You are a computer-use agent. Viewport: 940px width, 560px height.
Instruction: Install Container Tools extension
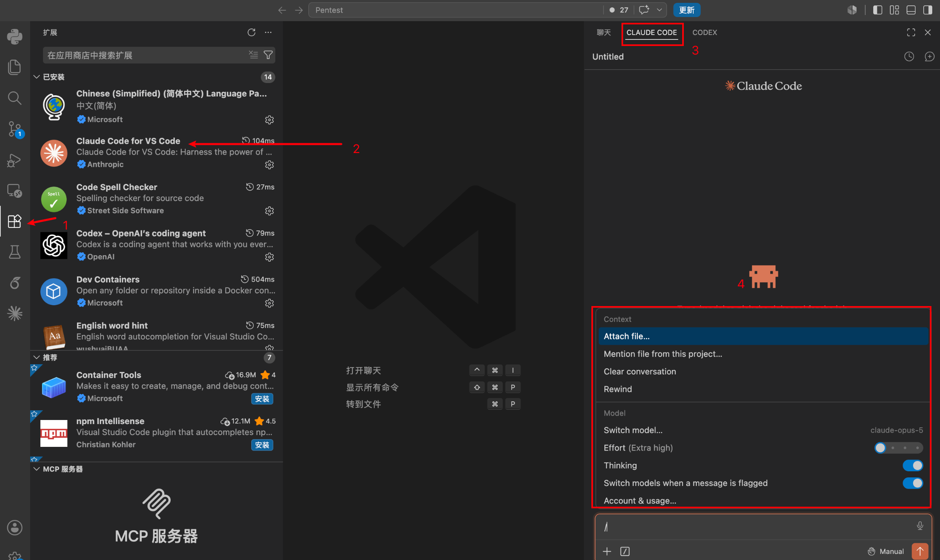click(x=262, y=399)
